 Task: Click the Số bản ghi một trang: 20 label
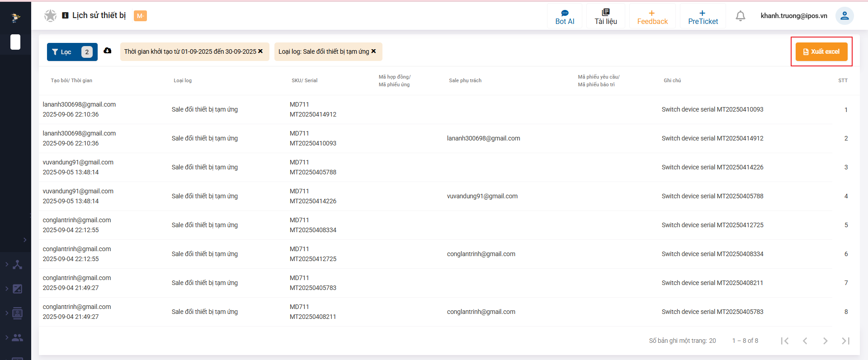pos(682,341)
